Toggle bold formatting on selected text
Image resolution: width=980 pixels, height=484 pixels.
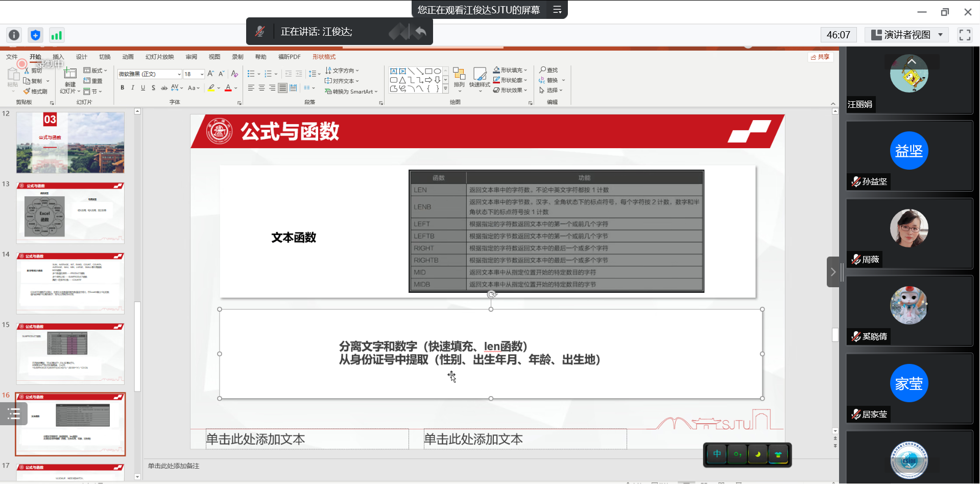[x=122, y=87]
